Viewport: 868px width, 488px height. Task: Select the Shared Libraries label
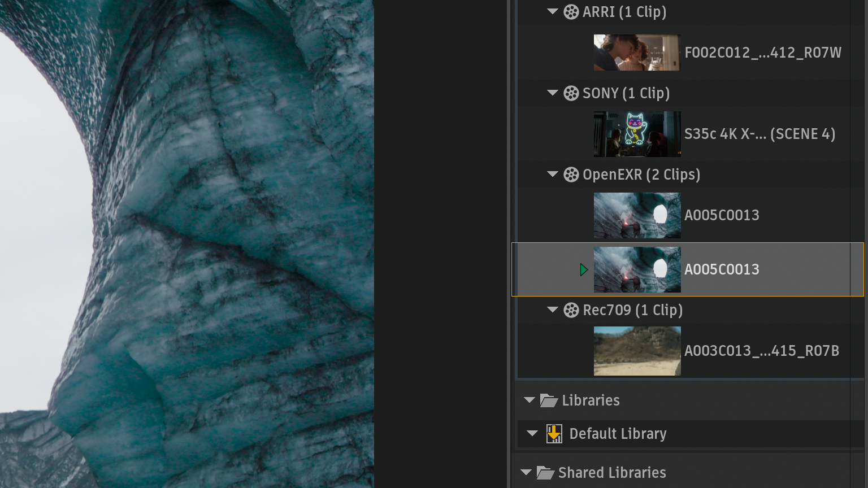[x=612, y=473]
